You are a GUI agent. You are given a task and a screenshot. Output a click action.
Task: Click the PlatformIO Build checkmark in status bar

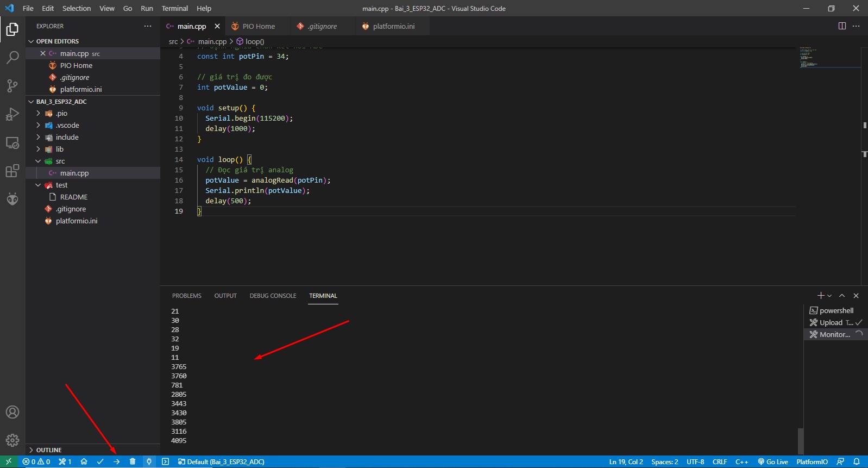point(100,461)
